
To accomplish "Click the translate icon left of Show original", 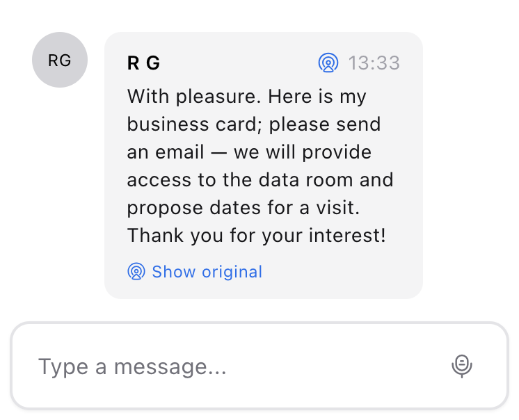I will tap(136, 271).
